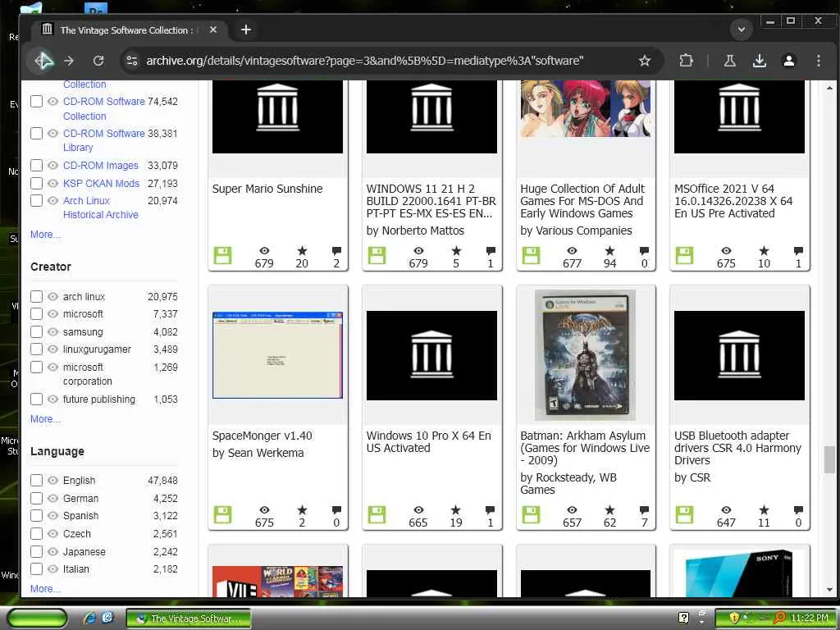
Task: Check the samsung creator checkbox
Action: [x=36, y=331]
